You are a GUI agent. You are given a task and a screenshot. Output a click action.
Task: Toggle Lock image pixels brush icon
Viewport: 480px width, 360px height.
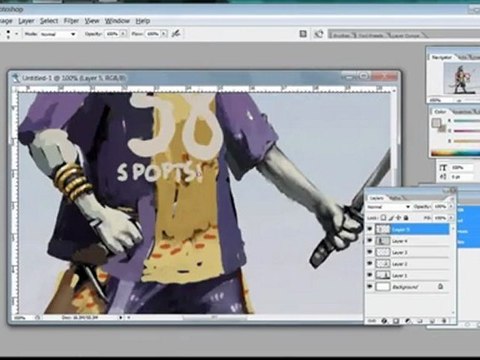(391, 218)
